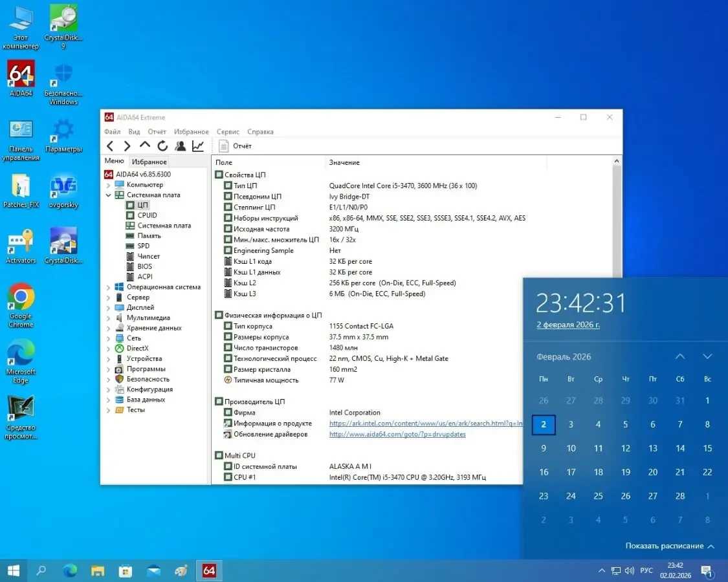Open the ovgorskiy desktop shortcut
Screen dimensions: 728x582
[63, 191]
